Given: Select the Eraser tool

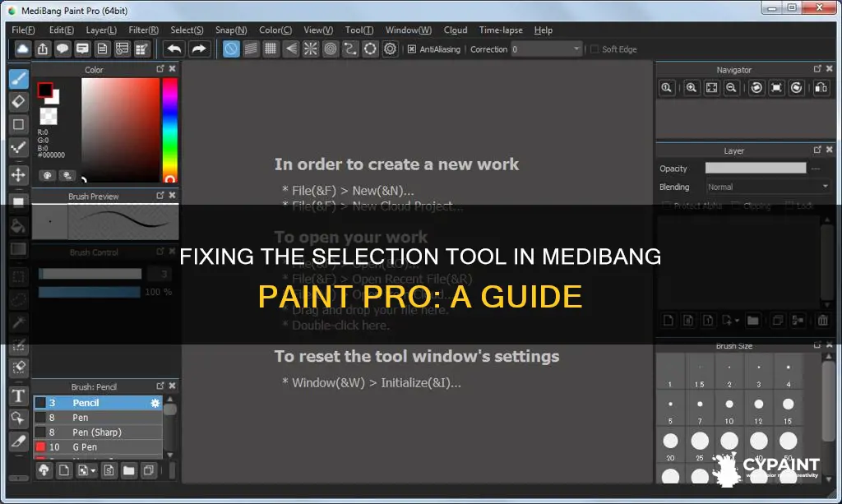Looking at the screenshot, I should [18, 101].
